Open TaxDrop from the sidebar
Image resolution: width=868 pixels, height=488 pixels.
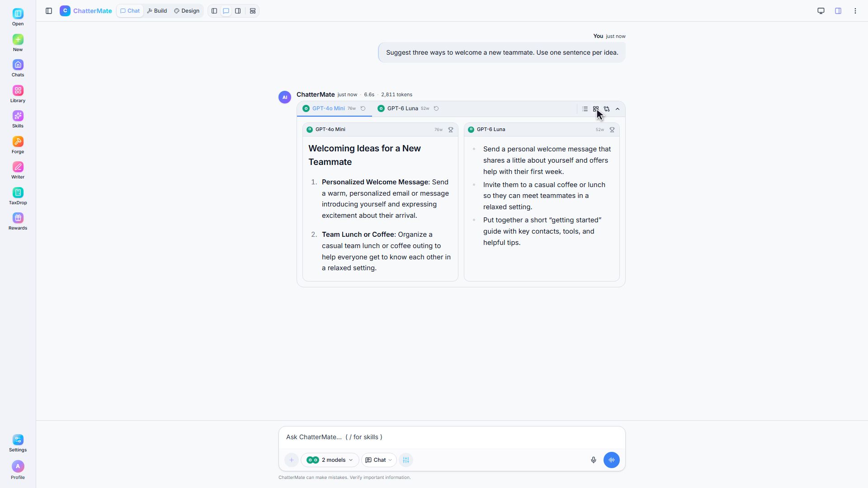click(18, 197)
